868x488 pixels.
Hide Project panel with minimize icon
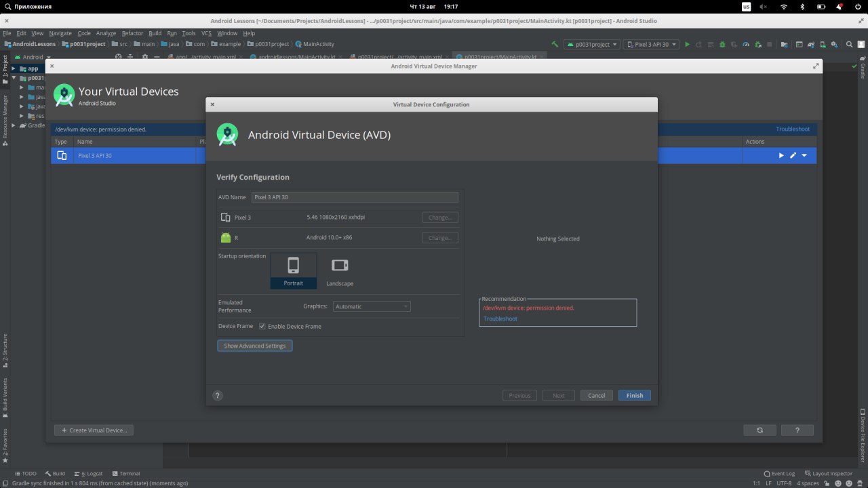tap(157, 58)
